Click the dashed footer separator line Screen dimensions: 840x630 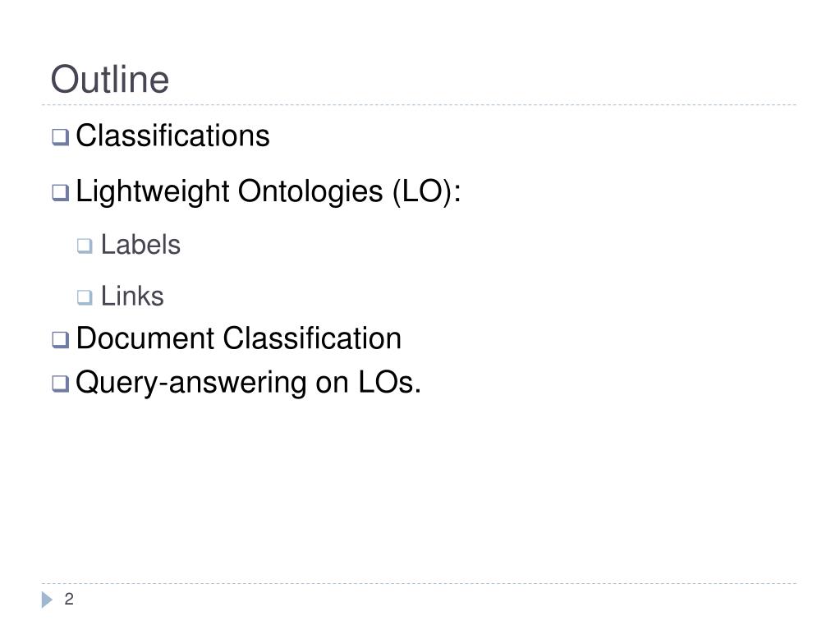(419, 583)
